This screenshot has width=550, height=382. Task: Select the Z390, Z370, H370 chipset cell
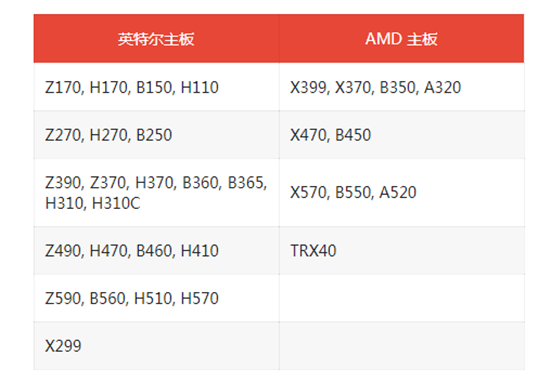(156, 193)
